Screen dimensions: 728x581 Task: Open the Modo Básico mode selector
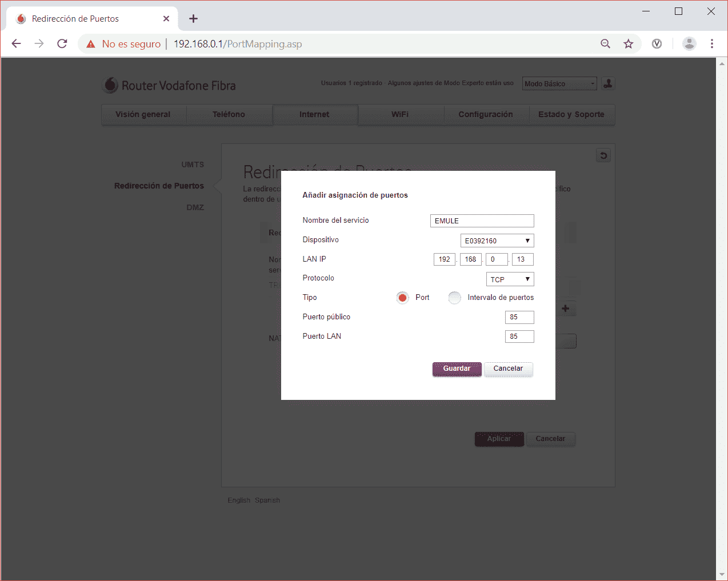point(559,84)
